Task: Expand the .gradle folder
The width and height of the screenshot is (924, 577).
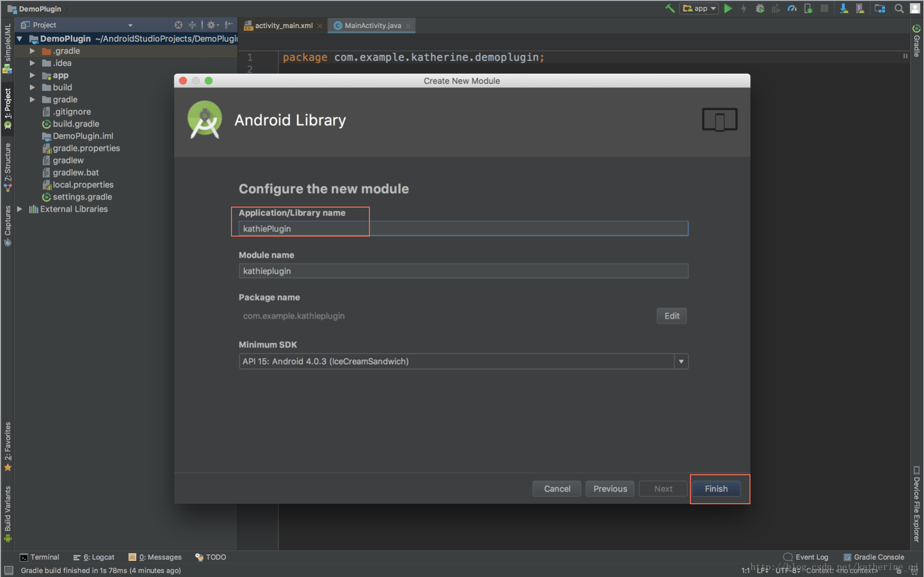Action: tap(32, 51)
